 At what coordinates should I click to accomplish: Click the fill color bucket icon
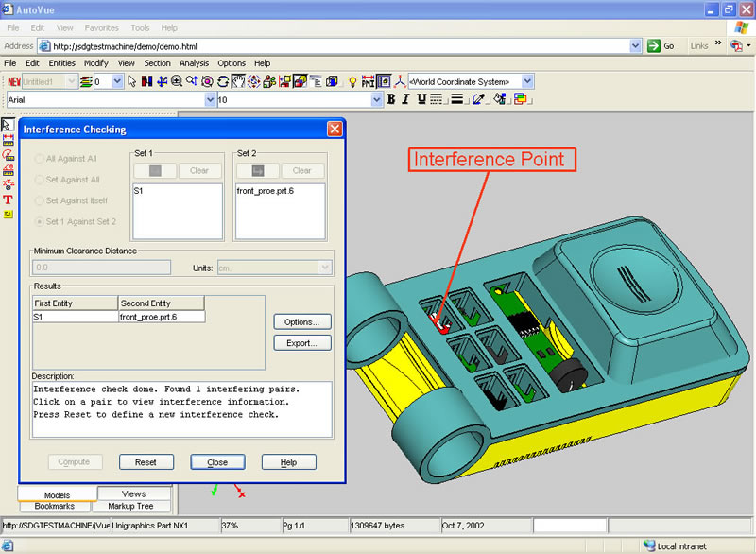click(x=500, y=99)
